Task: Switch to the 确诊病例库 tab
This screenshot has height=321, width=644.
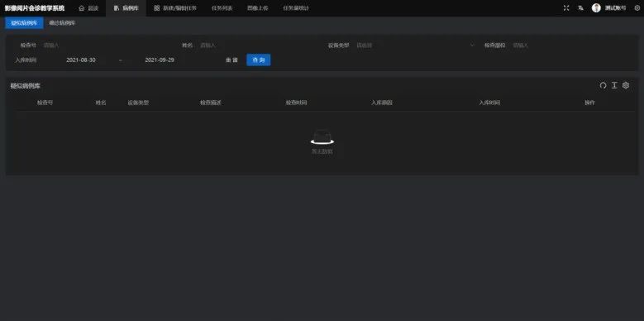Action: tap(62, 23)
